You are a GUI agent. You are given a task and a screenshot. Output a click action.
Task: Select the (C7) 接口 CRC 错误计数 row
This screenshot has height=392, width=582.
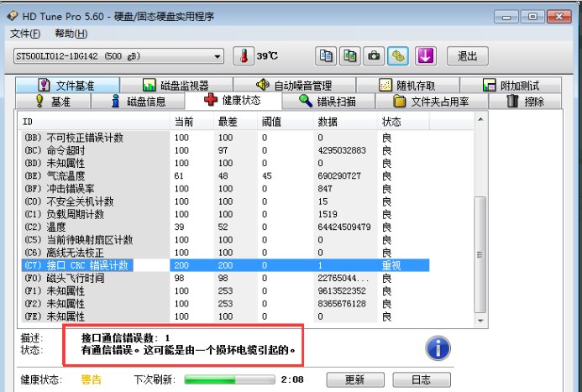tap(225, 265)
